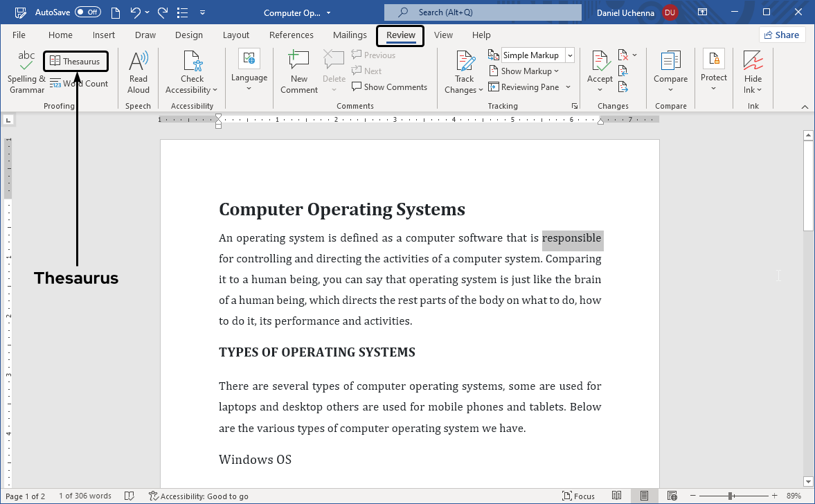This screenshot has height=504, width=815.
Task: Open Spelling & Grammar check
Action: (x=26, y=72)
